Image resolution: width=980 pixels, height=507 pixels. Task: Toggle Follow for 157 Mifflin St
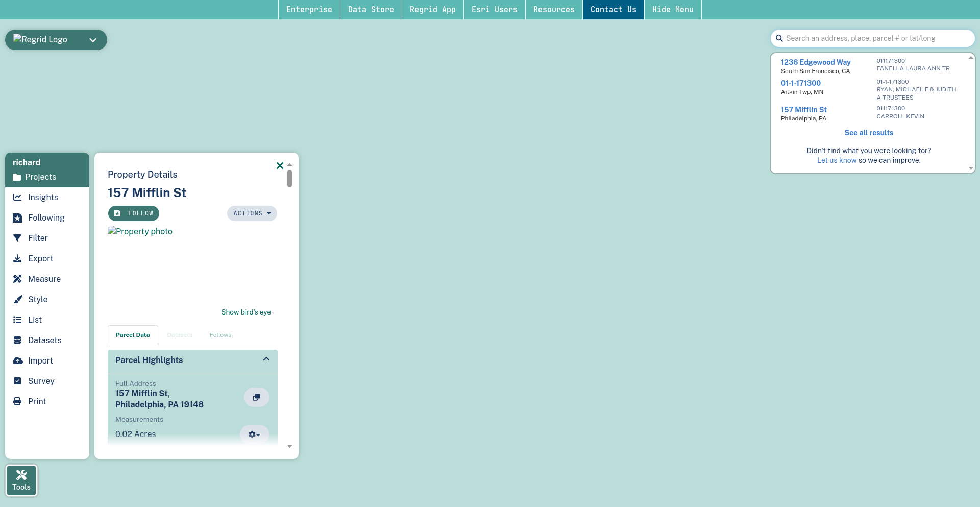[134, 213]
